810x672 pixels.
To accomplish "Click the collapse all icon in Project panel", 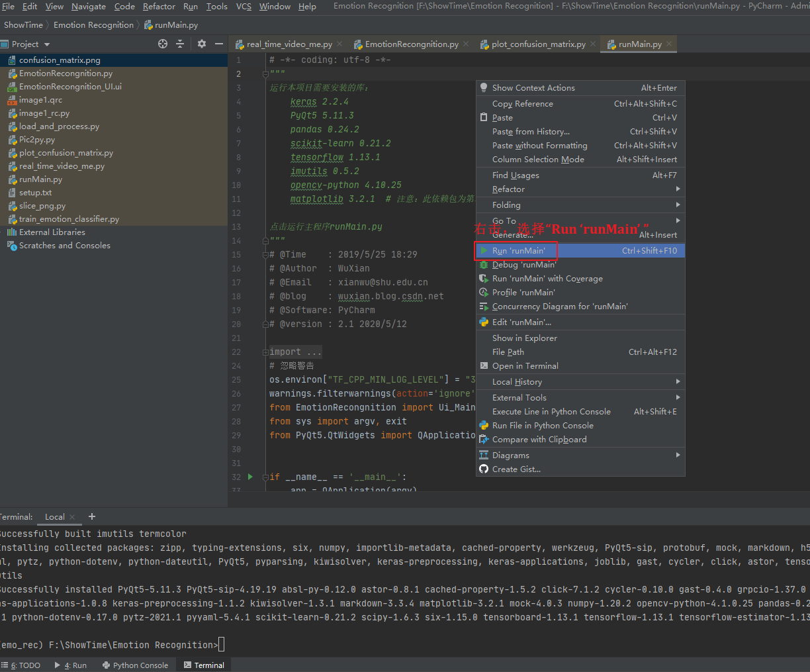I will click(180, 44).
